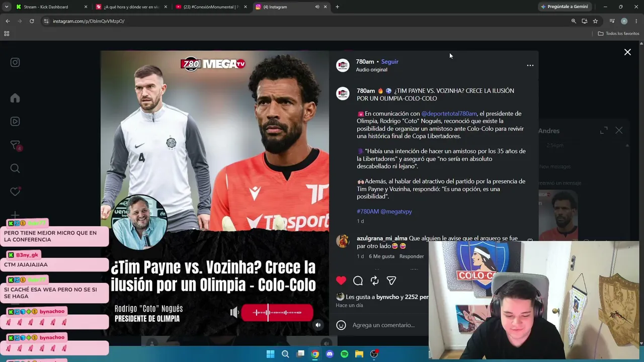View site information icon in address bar
The image size is (644, 362).
[46, 21]
